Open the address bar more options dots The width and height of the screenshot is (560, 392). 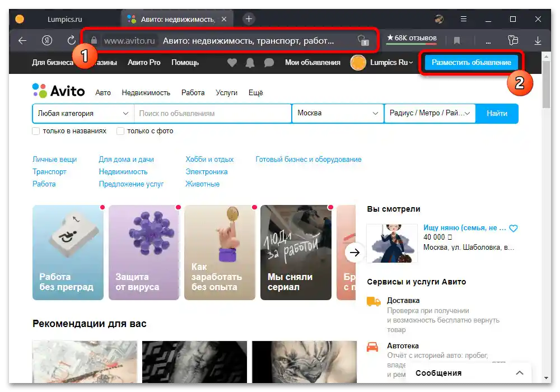tap(488, 42)
